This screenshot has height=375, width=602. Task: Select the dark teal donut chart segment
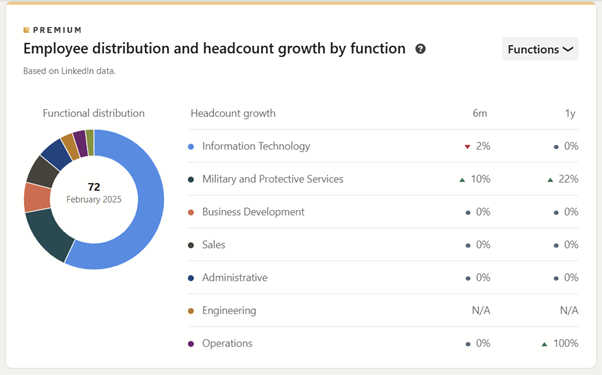point(48,235)
